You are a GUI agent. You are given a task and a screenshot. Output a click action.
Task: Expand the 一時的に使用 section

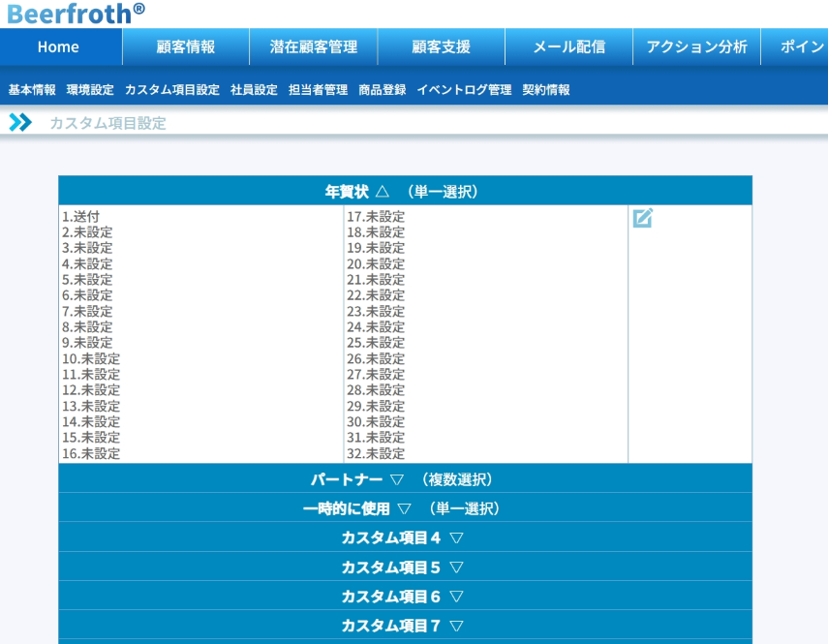click(404, 508)
